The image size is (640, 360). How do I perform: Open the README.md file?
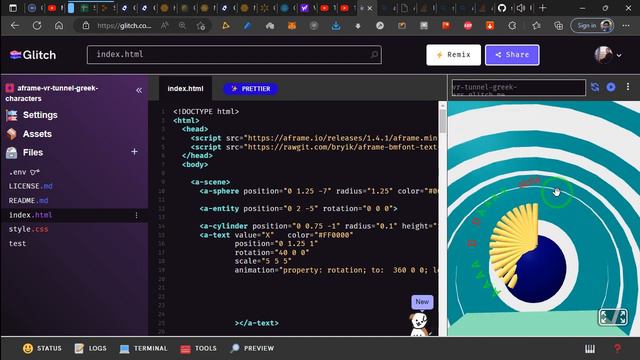(x=28, y=200)
